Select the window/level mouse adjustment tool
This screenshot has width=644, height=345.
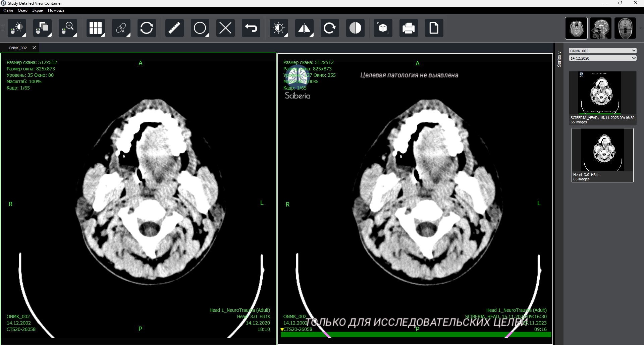17,28
